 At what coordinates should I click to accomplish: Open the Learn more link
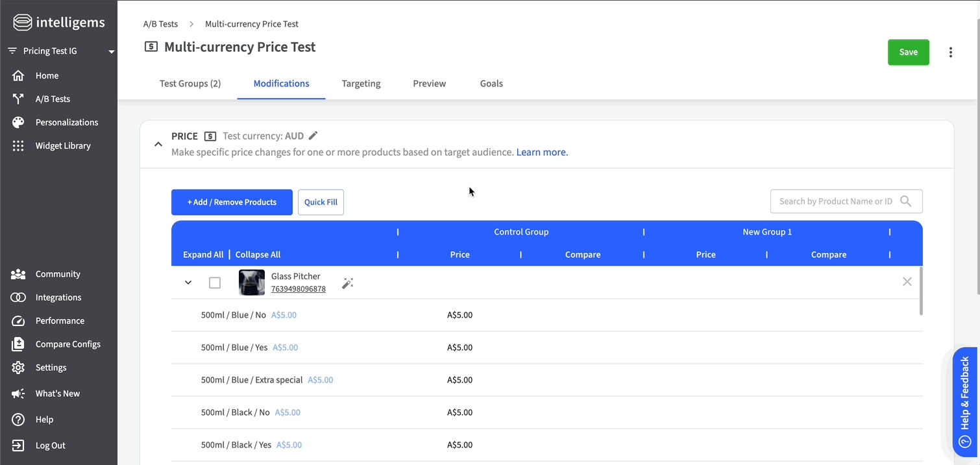click(542, 152)
